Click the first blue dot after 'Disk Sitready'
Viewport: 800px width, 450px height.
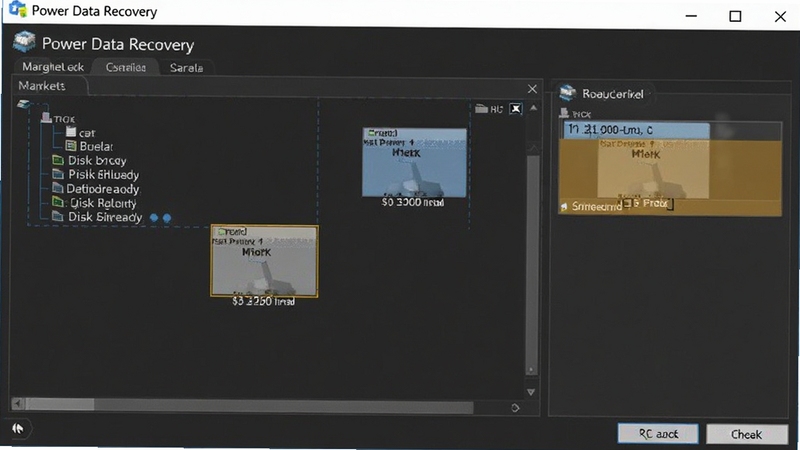[154, 218]
